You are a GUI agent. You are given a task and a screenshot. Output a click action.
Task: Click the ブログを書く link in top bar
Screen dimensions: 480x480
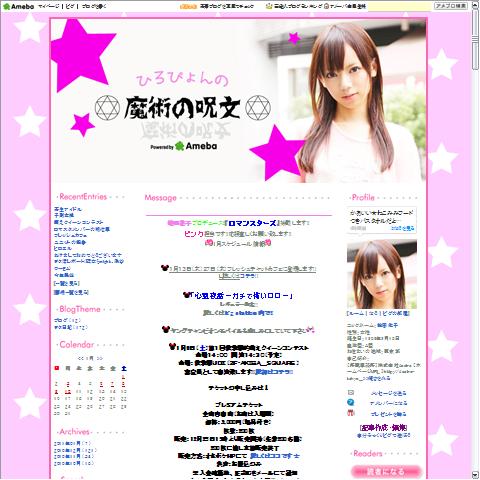94,6
